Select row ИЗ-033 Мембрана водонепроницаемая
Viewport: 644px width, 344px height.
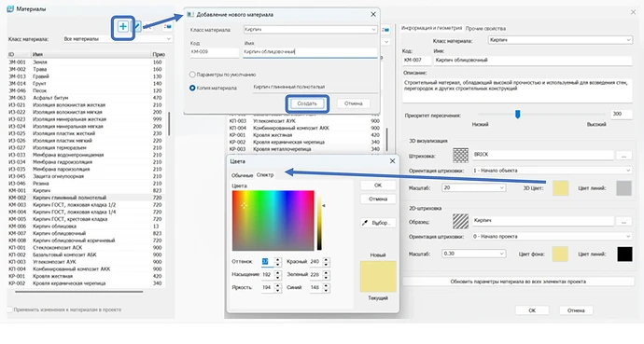[x=86, y=155]
